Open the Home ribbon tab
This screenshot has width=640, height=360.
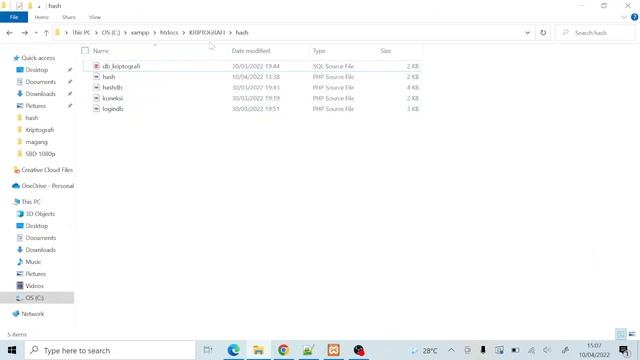[42, 17]
